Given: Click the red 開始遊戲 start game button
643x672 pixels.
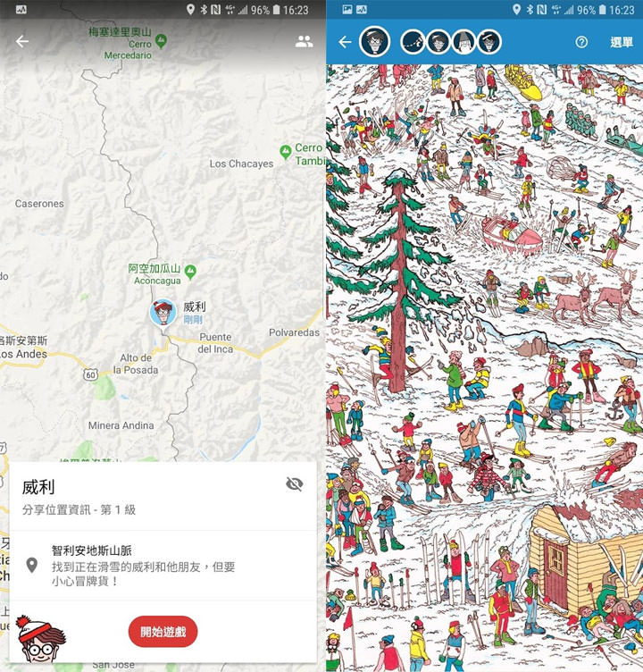Looking at the screenshot, I should tap(163, 631).
